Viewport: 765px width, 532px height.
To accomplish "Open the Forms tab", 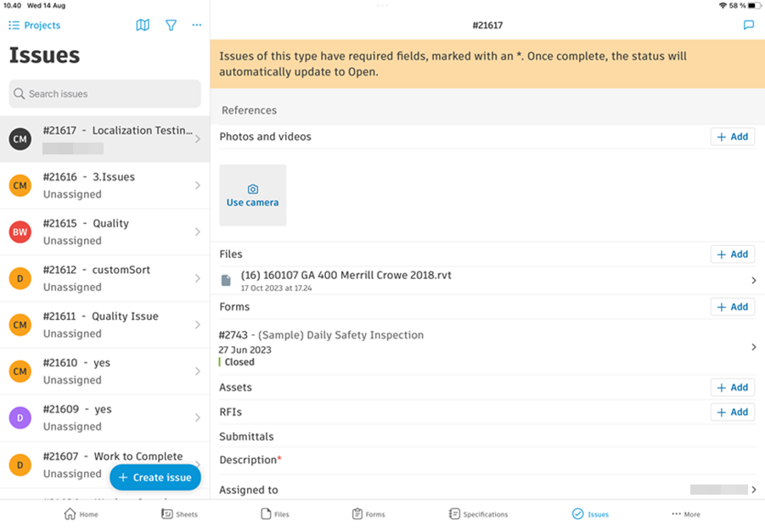I will coord(368,514).
